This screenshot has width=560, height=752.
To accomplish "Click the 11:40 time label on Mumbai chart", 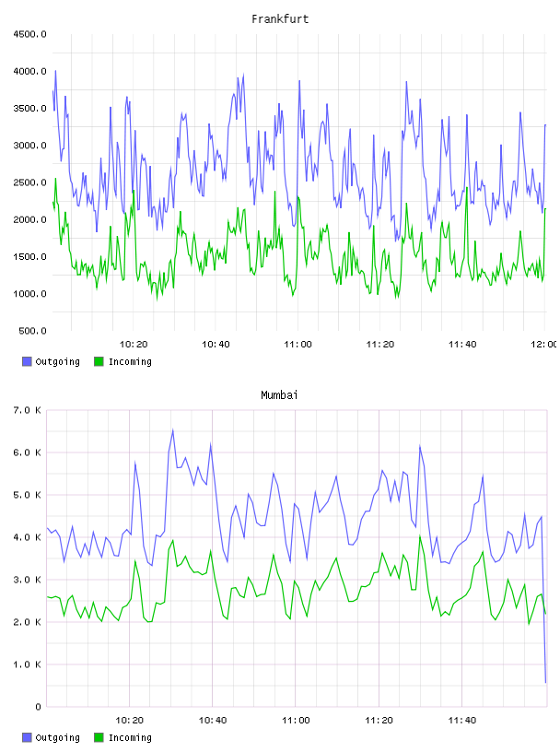I will tap(462, 721).
